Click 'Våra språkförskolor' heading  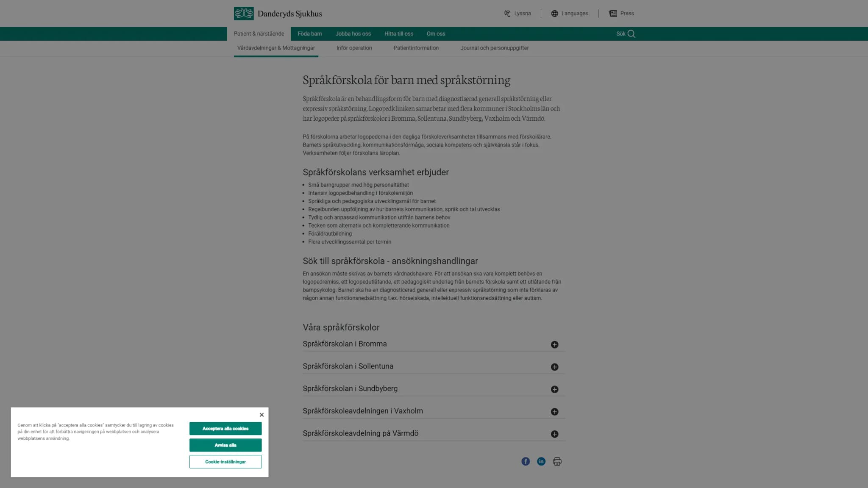(x=341, y=327)
